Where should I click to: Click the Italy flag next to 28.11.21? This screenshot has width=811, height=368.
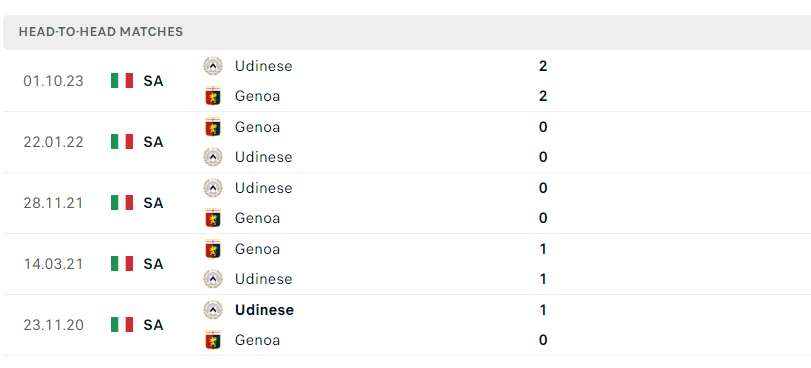[x=122, y=203]
